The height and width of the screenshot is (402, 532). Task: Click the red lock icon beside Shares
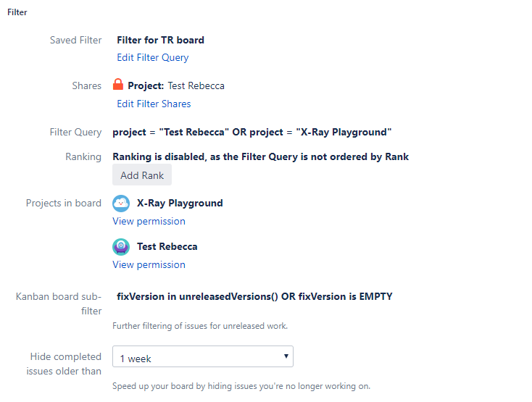click(x=118, y=85)
